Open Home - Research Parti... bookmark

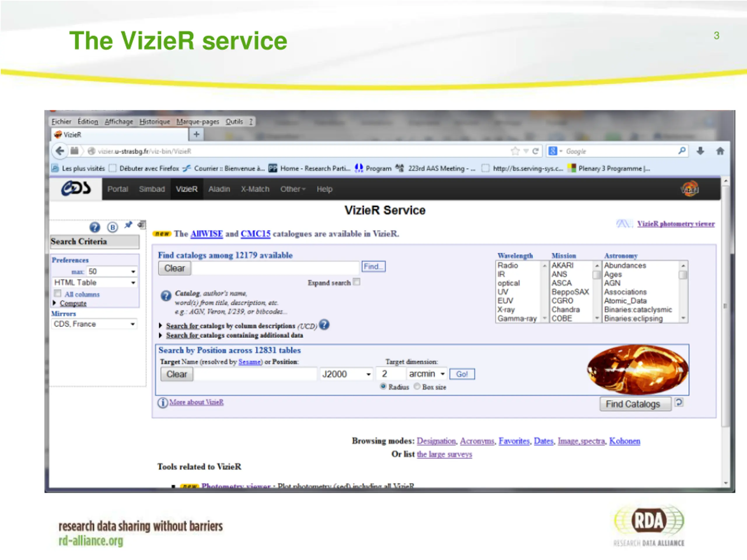309,168
